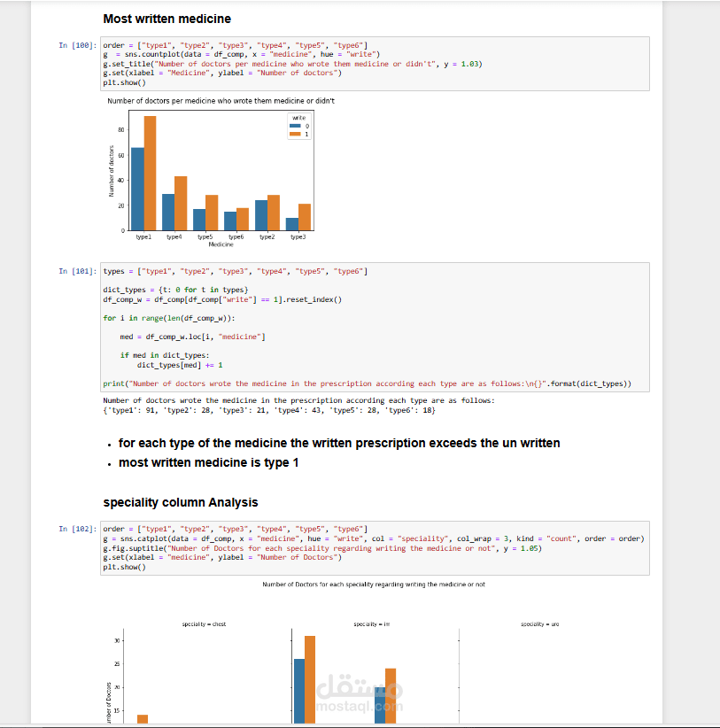Click the printed dictionary output with 'type1': 91

(x=269, y=410)
